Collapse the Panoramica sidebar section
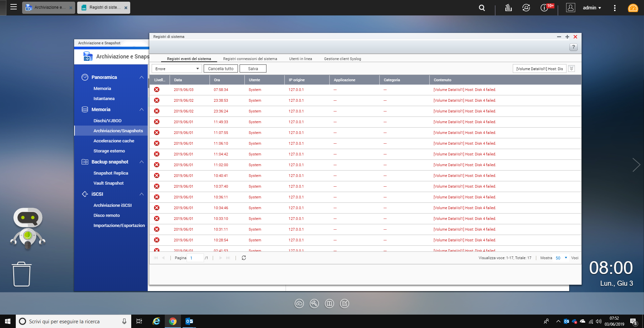The height and width of the screenshot is (328, 644). pyautogui.click(x=142, y=77)
